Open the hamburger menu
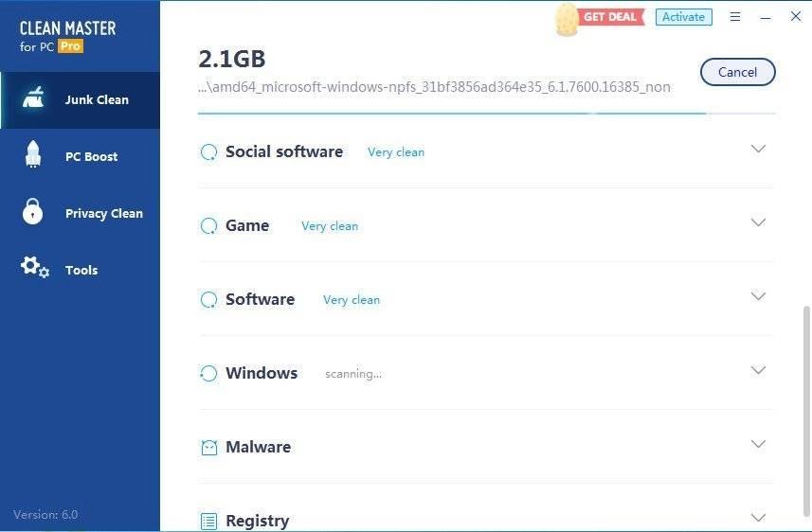 click(x=735, y=17)
